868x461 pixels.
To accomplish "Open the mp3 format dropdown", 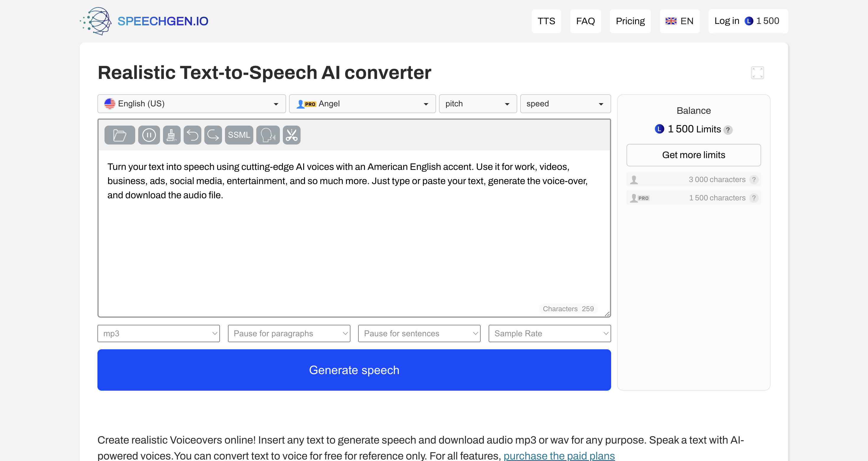I will (159, 334).
